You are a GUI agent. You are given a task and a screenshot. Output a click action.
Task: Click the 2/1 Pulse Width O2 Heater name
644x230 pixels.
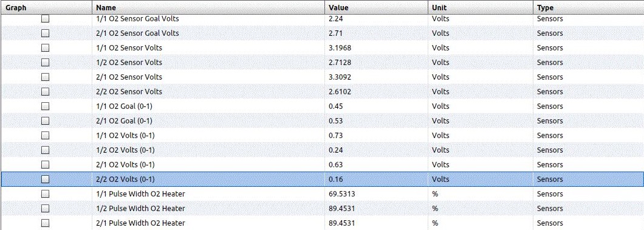coord(140,223)
